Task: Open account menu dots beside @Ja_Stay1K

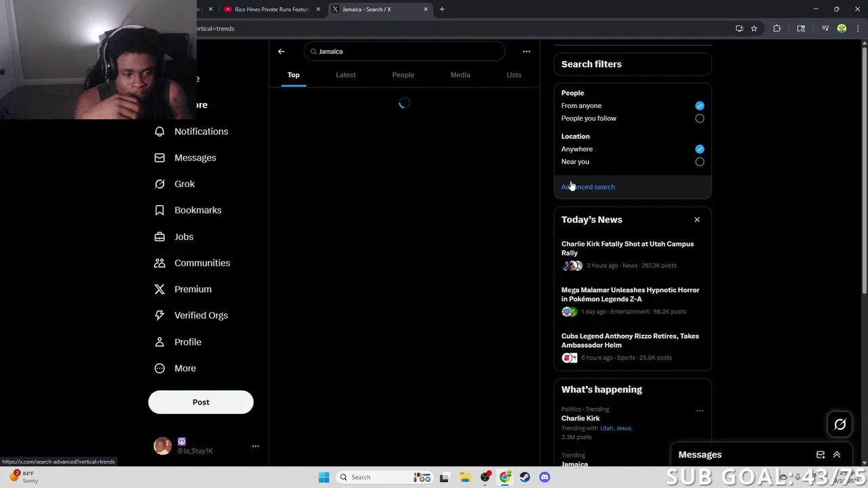Action: (x=256, y=446)
